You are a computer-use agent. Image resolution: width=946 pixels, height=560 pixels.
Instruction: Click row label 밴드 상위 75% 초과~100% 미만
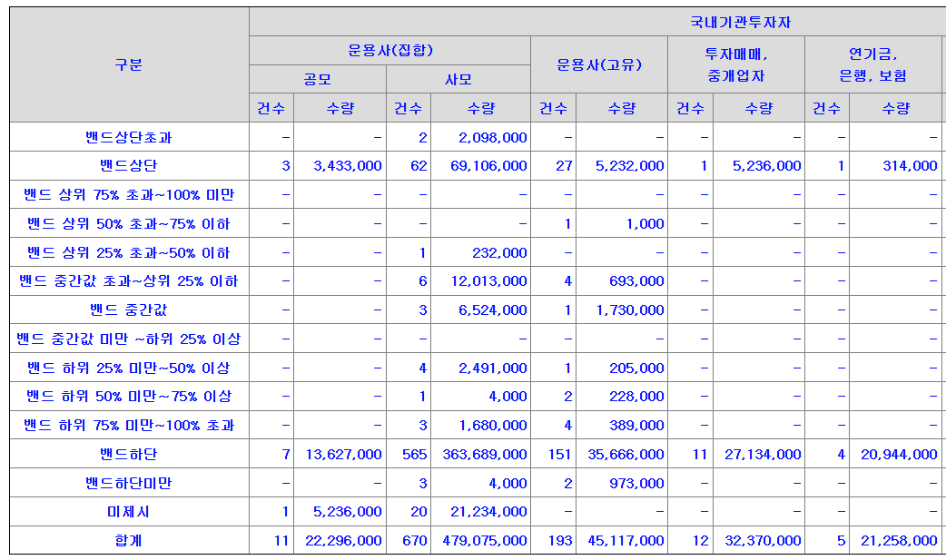(x=129, y=194)
